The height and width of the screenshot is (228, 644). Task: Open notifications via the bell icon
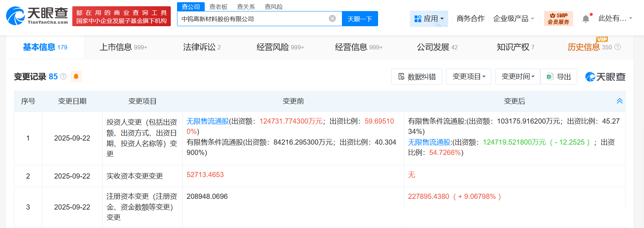pos(586,18)
